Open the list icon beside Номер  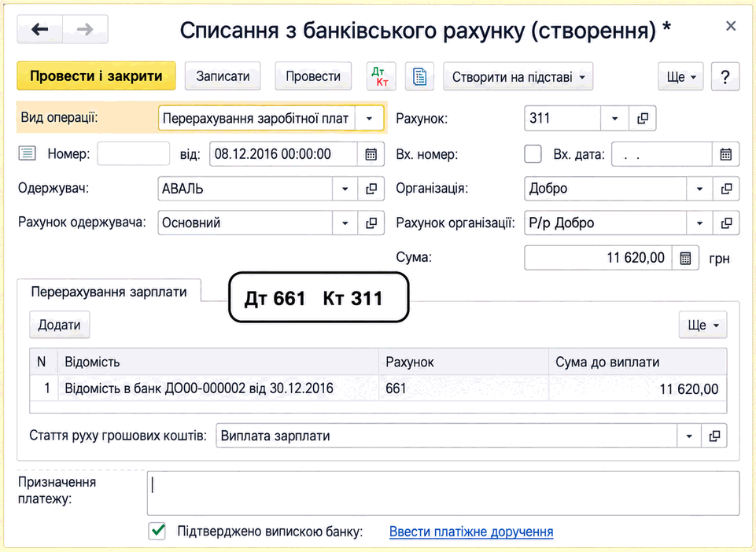click(x=27, y=154)
